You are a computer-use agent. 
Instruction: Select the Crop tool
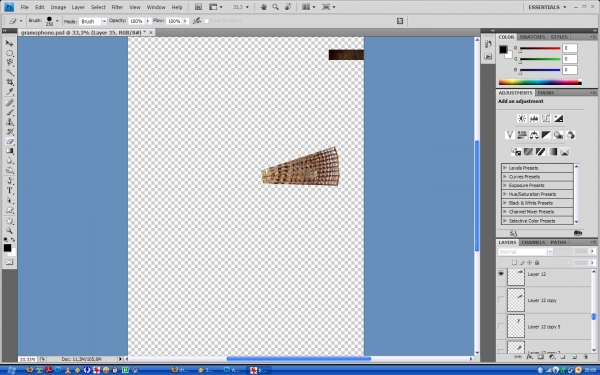coord(9,82)
